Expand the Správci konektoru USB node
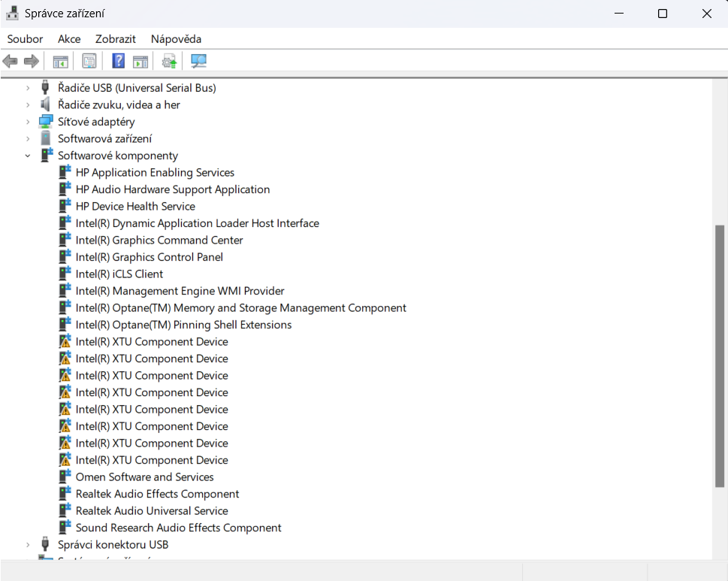The height and width of the screenshot is (581, 728). 27,544
